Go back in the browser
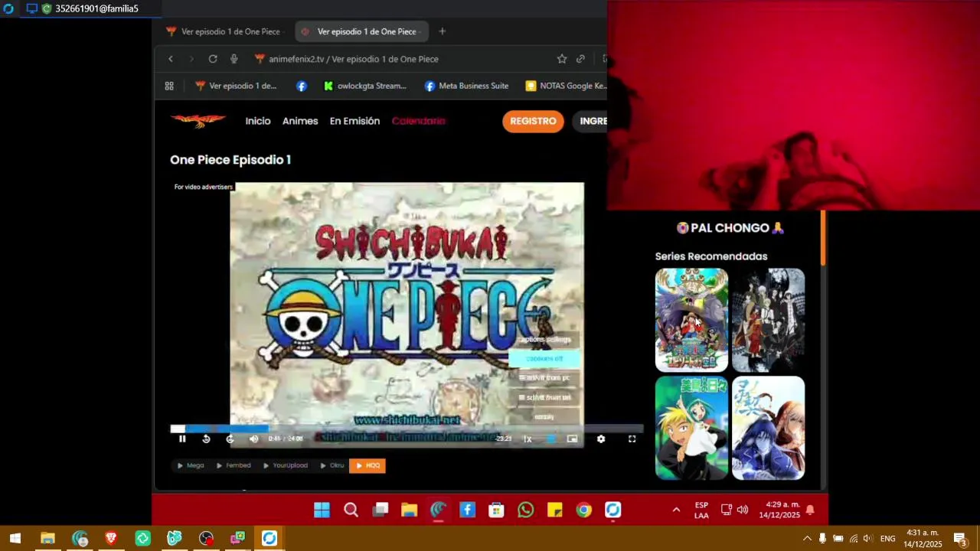The width and height of the screenshot is (980, 551). (171, 59)
